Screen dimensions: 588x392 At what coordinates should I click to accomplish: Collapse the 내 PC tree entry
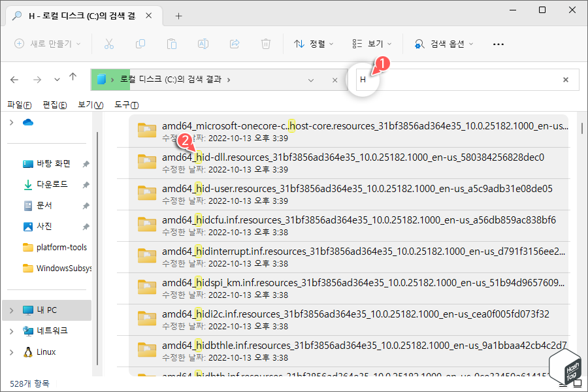point(11,310)
